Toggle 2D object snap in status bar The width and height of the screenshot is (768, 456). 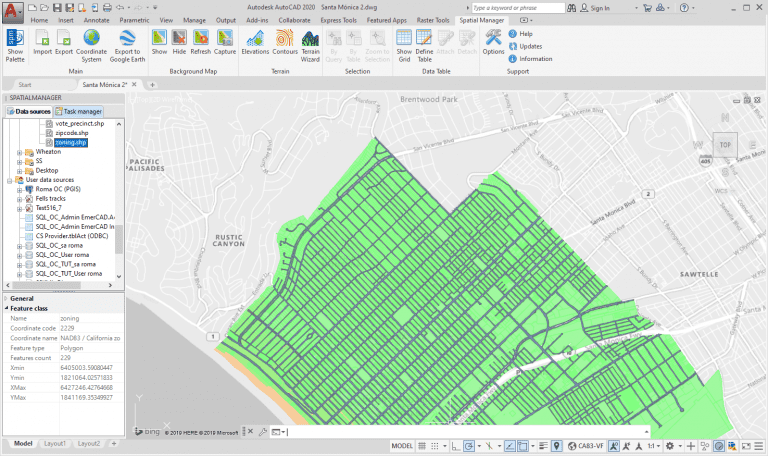click(x=523, y=446)
